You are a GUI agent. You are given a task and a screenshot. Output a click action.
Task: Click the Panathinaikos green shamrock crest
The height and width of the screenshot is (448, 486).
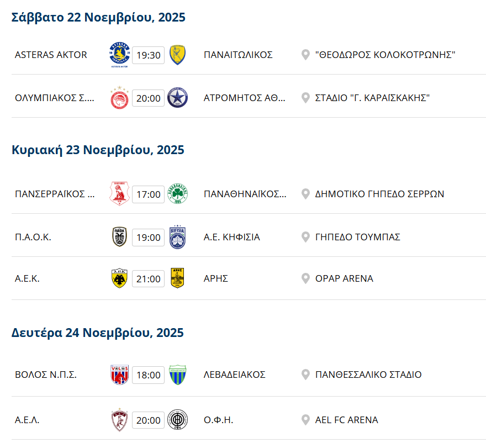(x=177, y=194)
